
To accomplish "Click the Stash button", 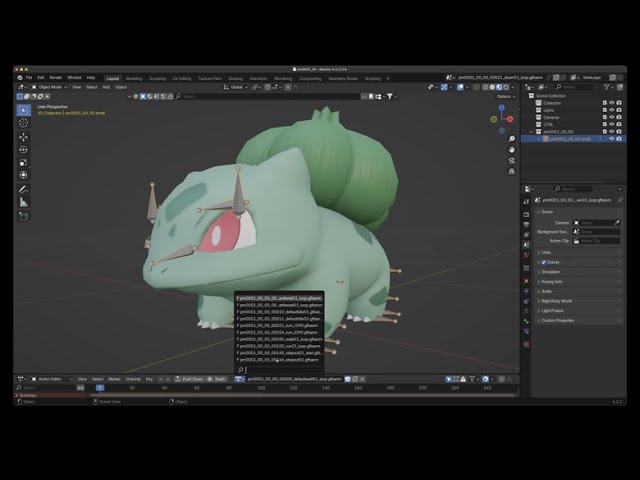I will coord(216,379).
